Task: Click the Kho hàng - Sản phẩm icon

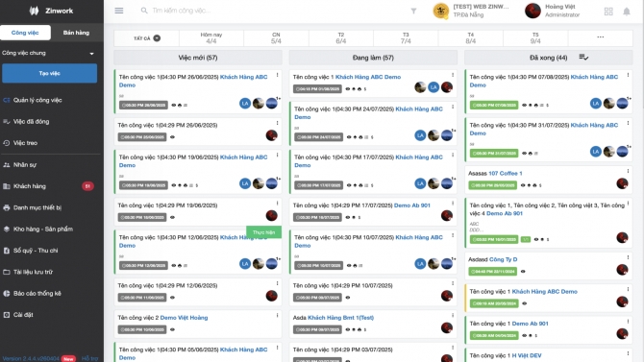Action: click(x=6, y=229)
